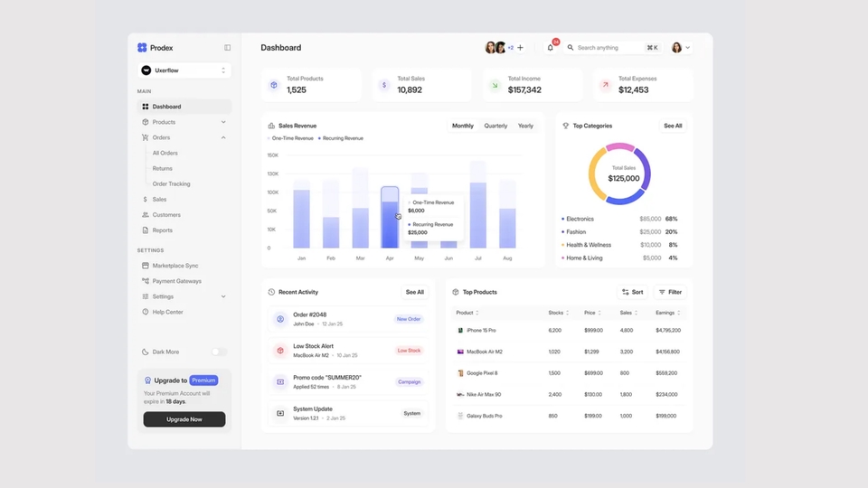Open Reports from the sidebar

pyautogui.click(x=162, y=230)
